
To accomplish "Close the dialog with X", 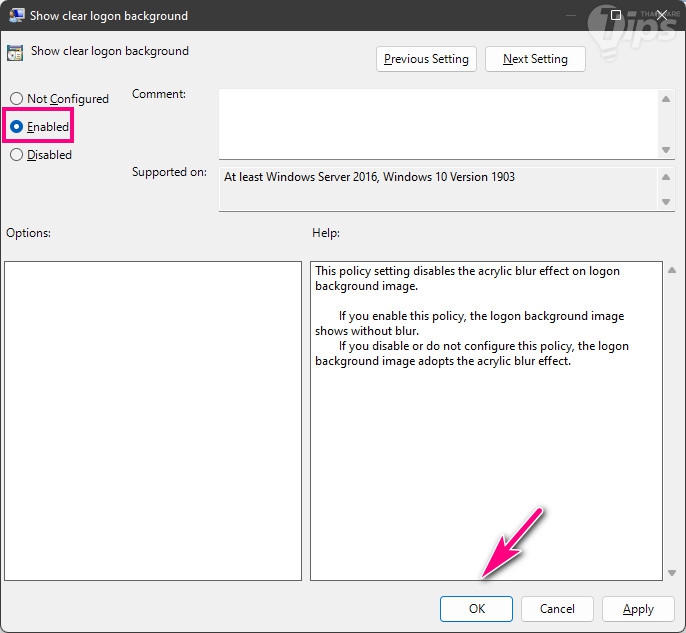I will click(662, 15).
